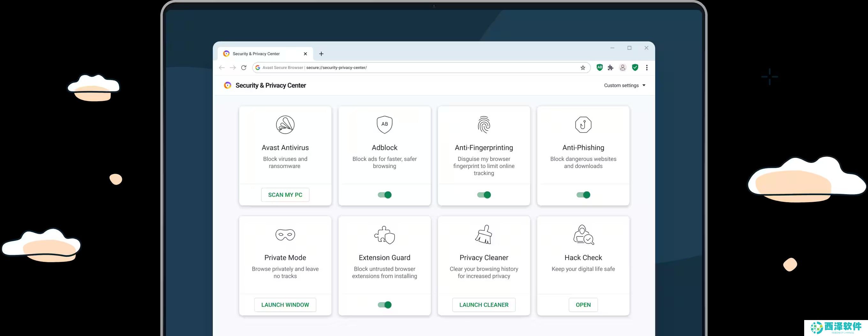
Task: Open the green security shield toolbar icon
Action: (635, 67)
